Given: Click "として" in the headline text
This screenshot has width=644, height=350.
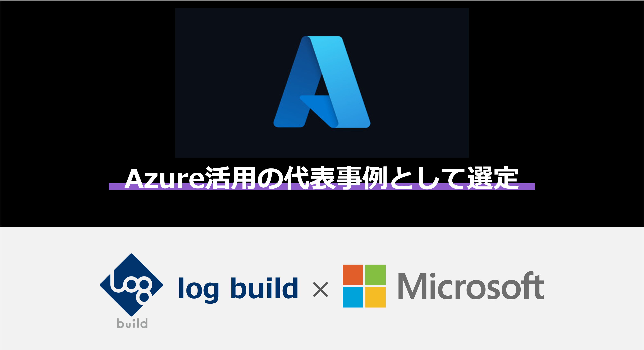Looking at the screenshot, I should [427, 178].
